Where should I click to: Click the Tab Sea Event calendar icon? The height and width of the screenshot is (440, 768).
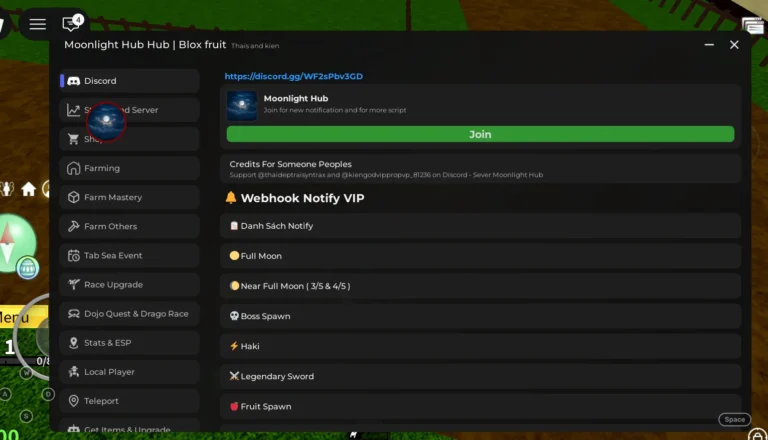coord(73,255)
